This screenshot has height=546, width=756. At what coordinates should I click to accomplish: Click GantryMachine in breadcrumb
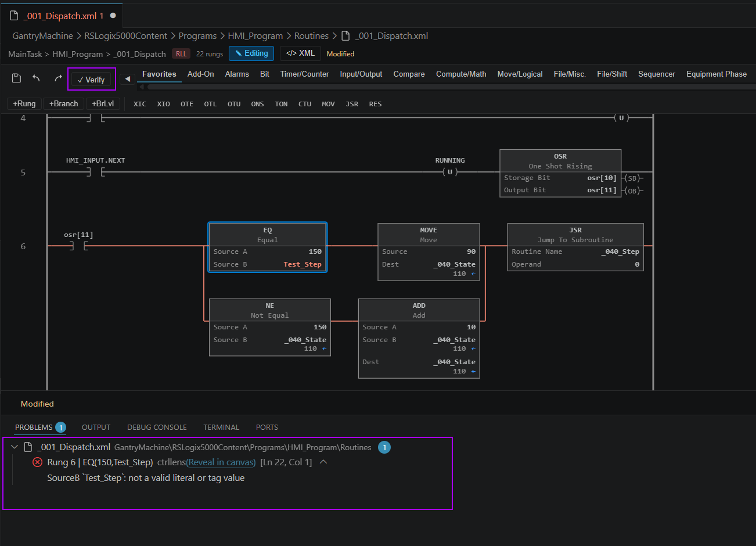42,36
